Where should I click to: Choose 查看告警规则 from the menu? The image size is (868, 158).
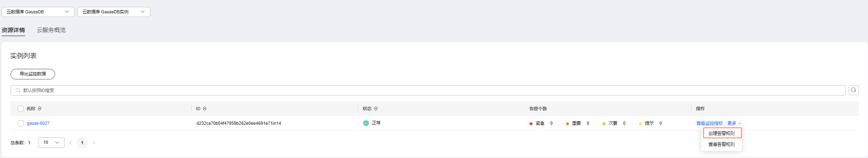[722, 144]
